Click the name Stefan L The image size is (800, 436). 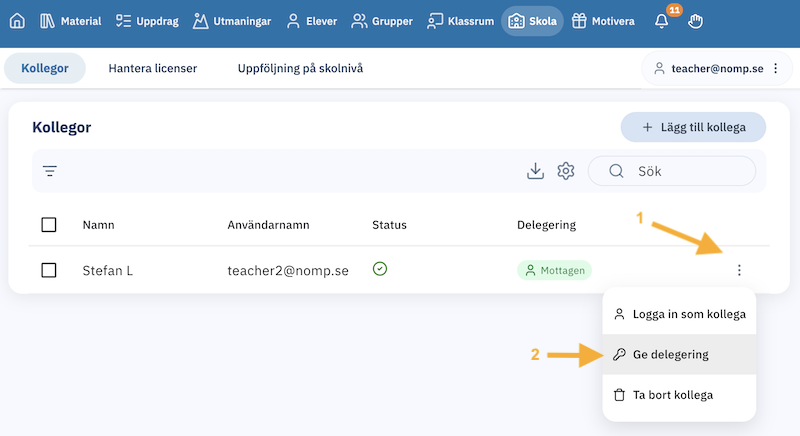point(108,270)
